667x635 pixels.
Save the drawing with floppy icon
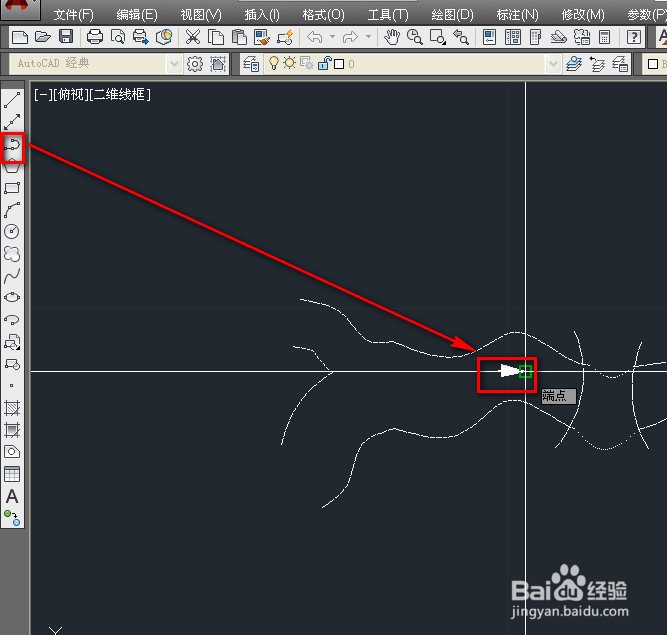tap(66, 37)
